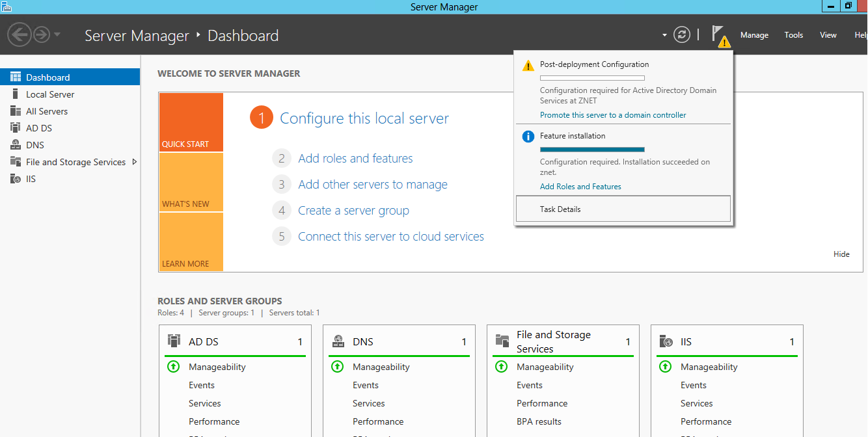Click DNS tile icon
The height and width of the screenshot is (437, 868).
coord(338,341)
